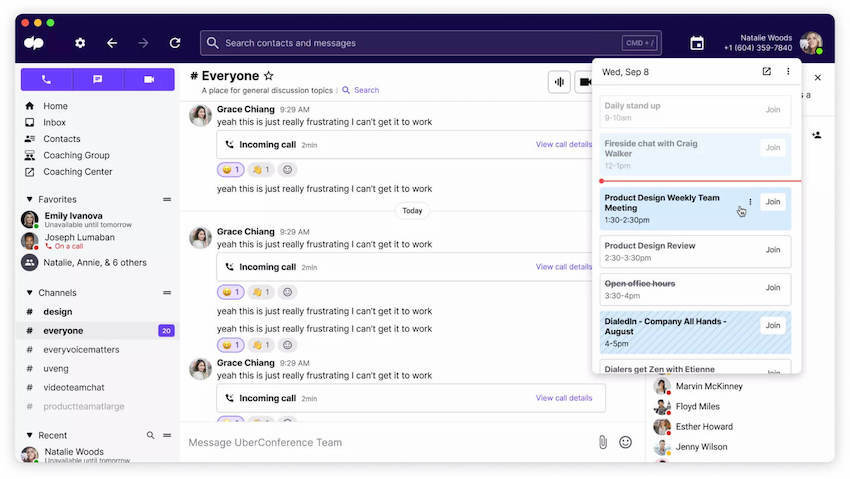Click in Message UberConference Team input
Image resolution: width=850 pixels, height=479 pixels.
point(388,443)
